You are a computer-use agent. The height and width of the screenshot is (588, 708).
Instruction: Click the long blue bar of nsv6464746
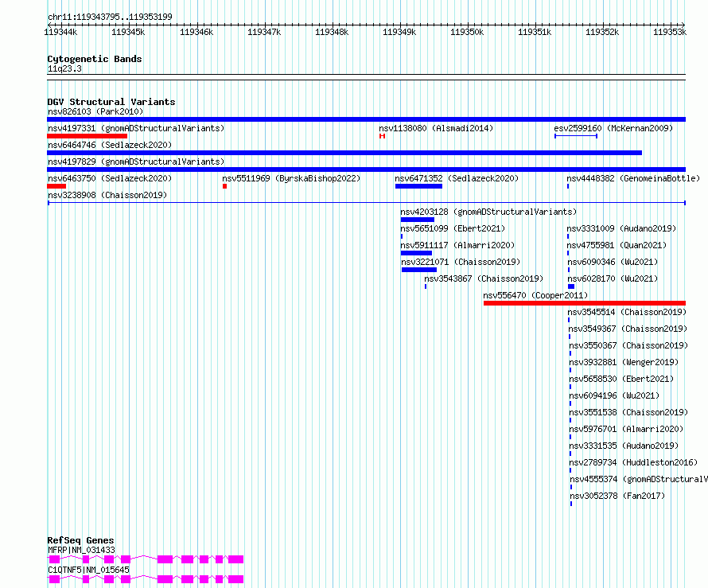(x=344, y=153)
